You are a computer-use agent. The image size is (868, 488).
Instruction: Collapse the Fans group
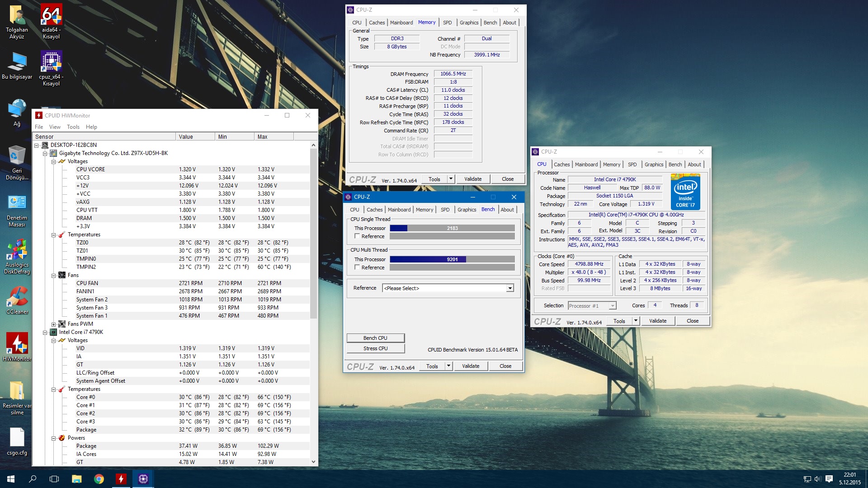click(53, 275)
